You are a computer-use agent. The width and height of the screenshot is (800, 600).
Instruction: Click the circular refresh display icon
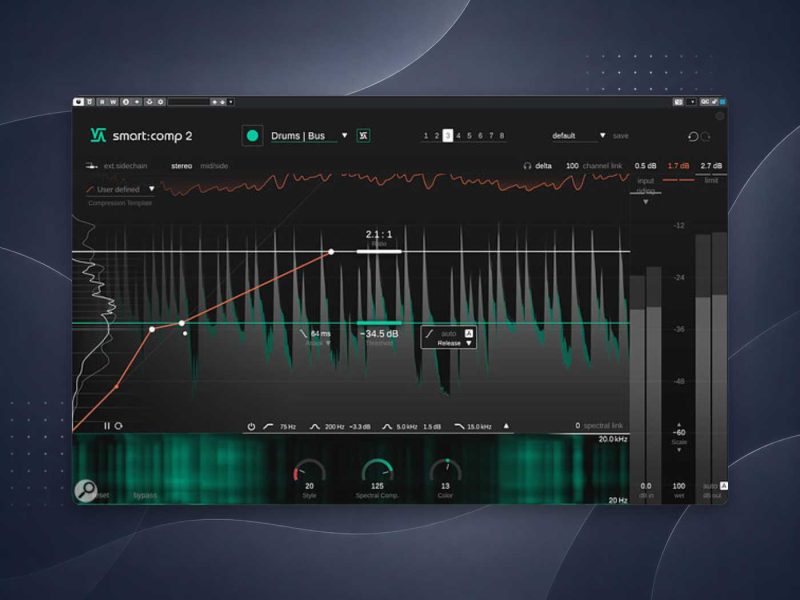(118, 426)
